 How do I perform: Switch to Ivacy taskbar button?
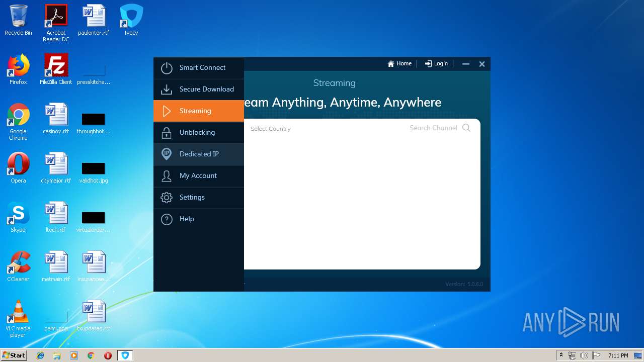(x=125, y=355)
